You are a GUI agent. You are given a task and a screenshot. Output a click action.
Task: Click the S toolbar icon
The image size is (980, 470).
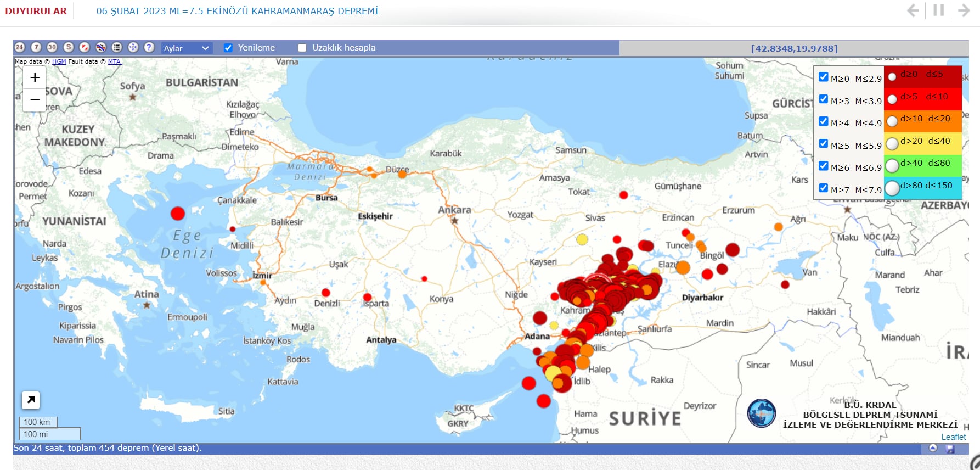click(69, 48)
